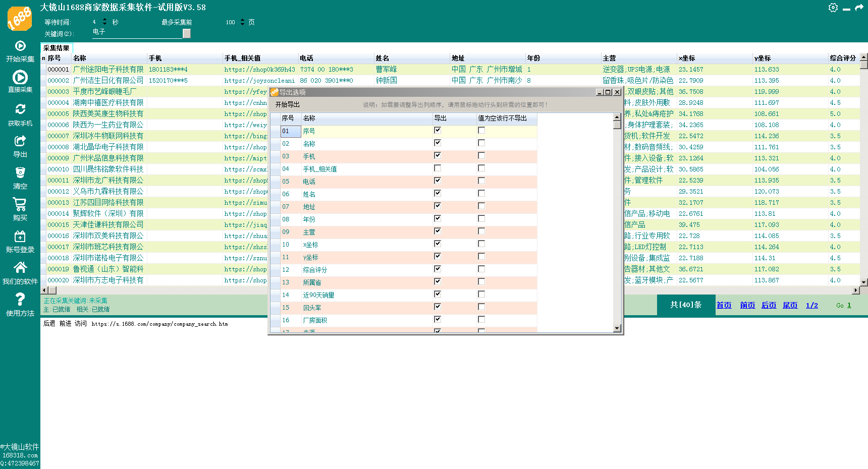868x469 pixels.
Task: Click the 直接采集 direct collect icon
Action: pos(20,78)
